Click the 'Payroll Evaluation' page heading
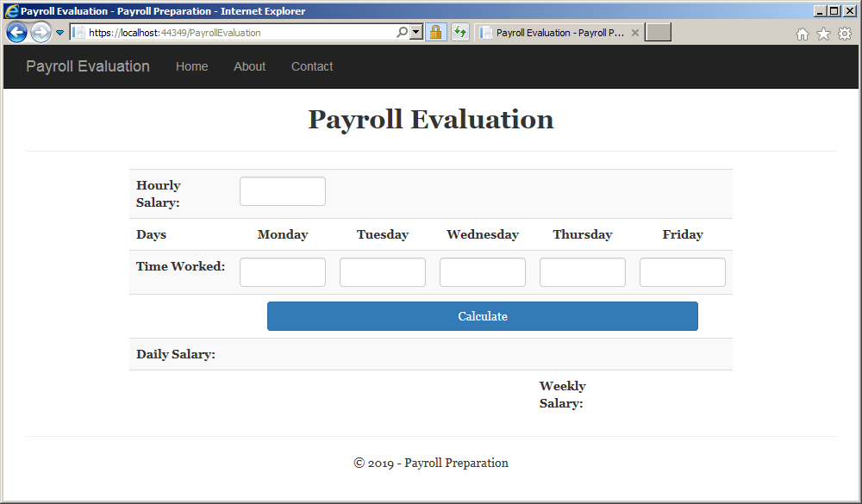Screen dimensions: 862x504 [x=431, y=119]
